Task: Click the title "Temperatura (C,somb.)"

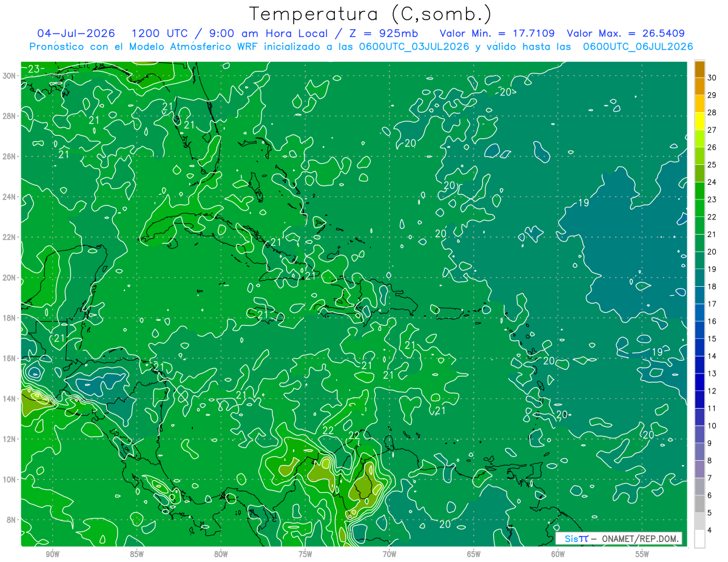Action: click(x=371, y=13)
